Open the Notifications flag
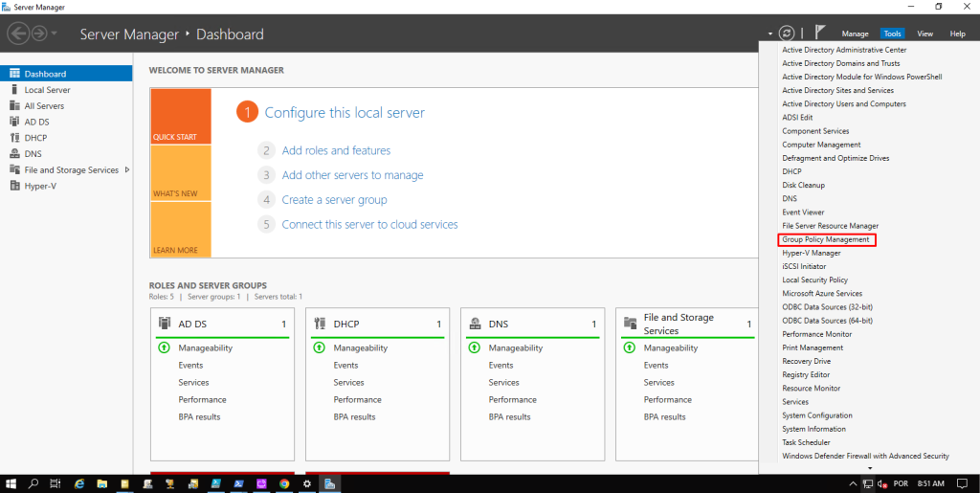Viewport: 980px width, 493px height. pyautogui.click(x=820, y=33)
